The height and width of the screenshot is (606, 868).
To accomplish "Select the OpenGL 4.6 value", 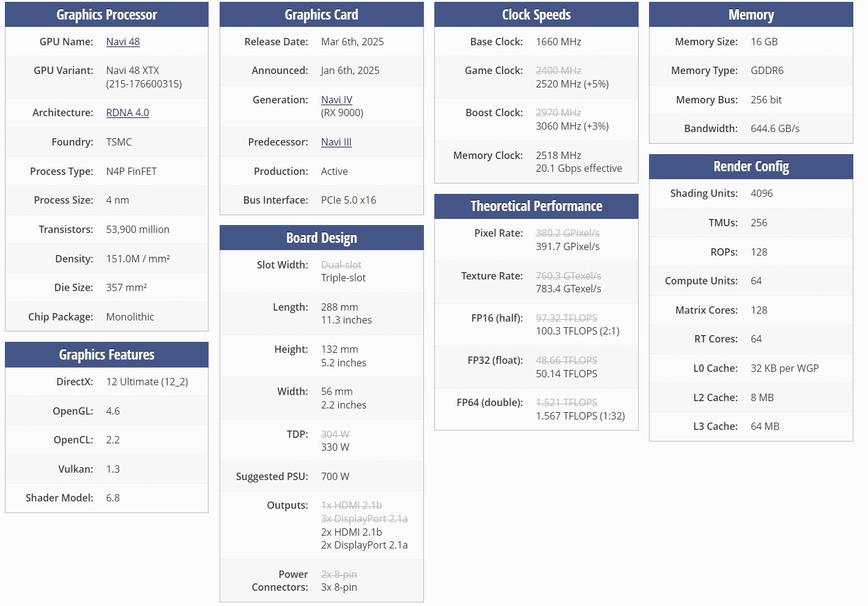I will (x=113, y=411).
